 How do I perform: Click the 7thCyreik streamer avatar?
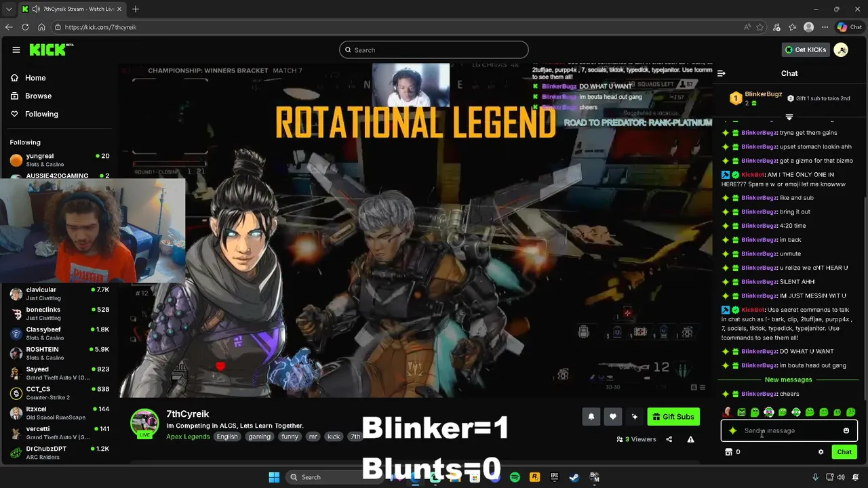[144, 423]
